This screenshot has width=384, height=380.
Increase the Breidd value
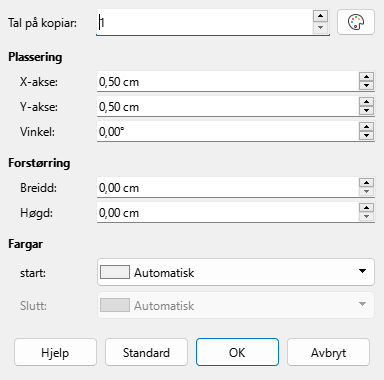tap(366, 183)
